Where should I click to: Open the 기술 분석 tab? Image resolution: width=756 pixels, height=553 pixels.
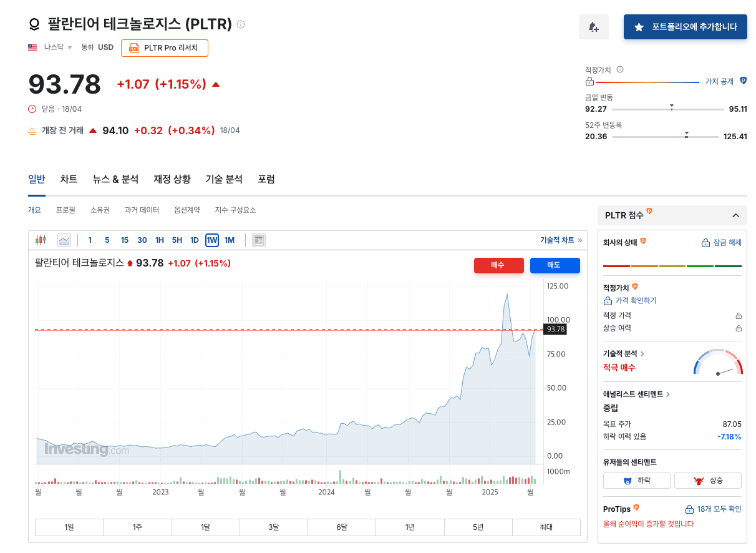[x=224, y=179]
